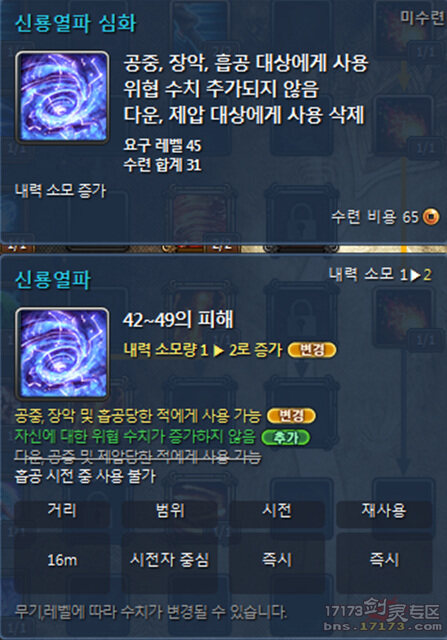Click the 미수련 status label
Screen dimensions: 447x640
coord(423,17)
